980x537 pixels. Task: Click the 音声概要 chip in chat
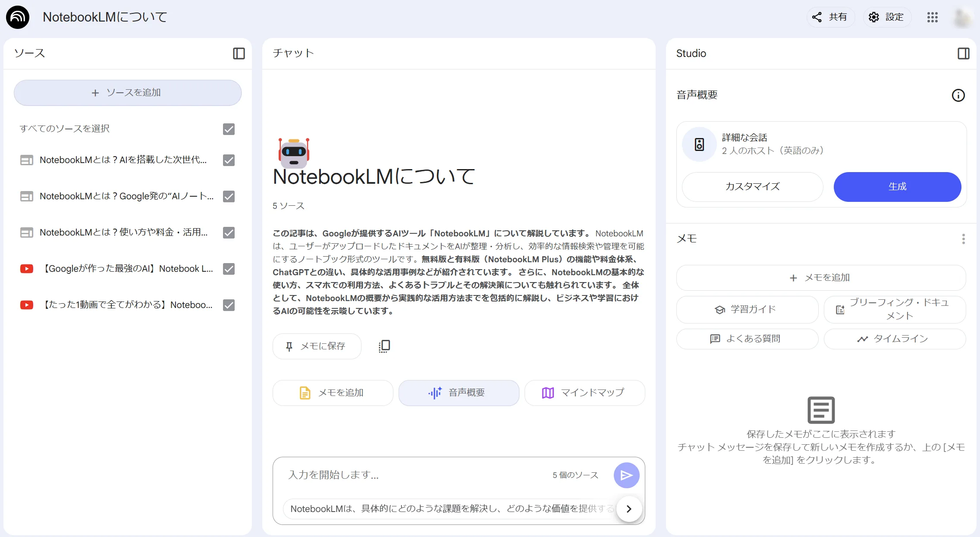pos(459,393)
